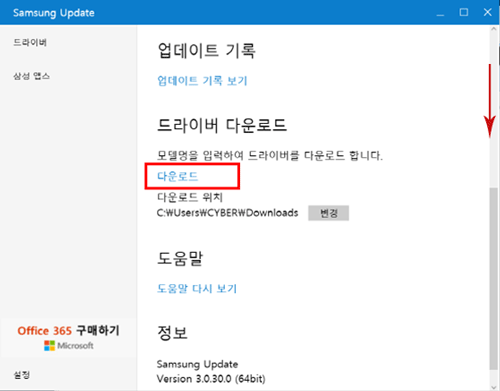
Task: Click the scrollbar down arrow
Action: (493, 387)
